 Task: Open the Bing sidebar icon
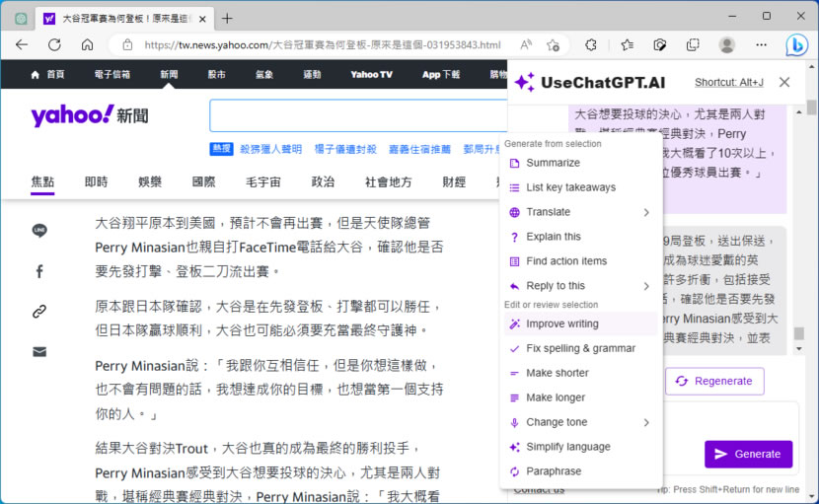(x=796, y=44)
